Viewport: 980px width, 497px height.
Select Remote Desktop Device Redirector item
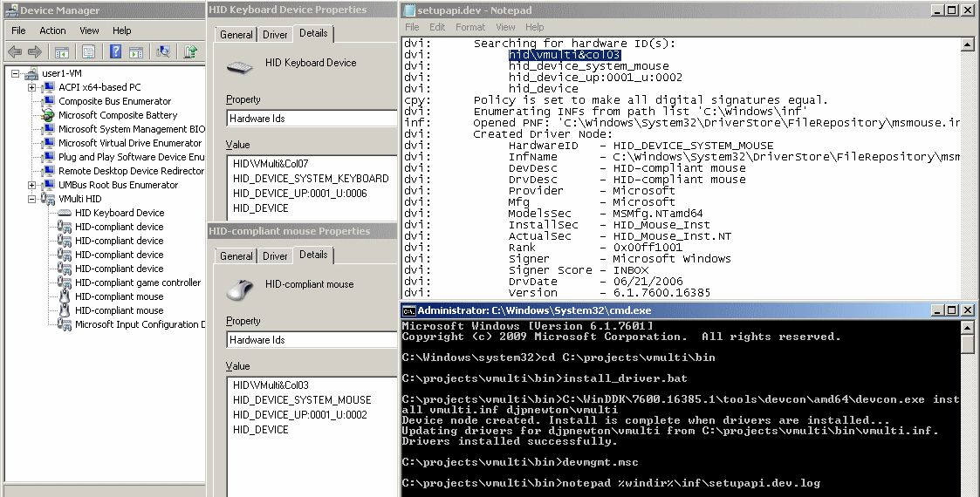tap(131, 171)
